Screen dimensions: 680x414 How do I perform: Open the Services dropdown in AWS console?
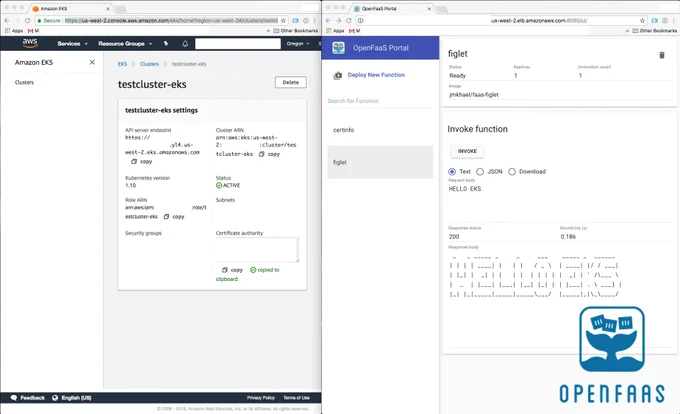click(72, 44)
